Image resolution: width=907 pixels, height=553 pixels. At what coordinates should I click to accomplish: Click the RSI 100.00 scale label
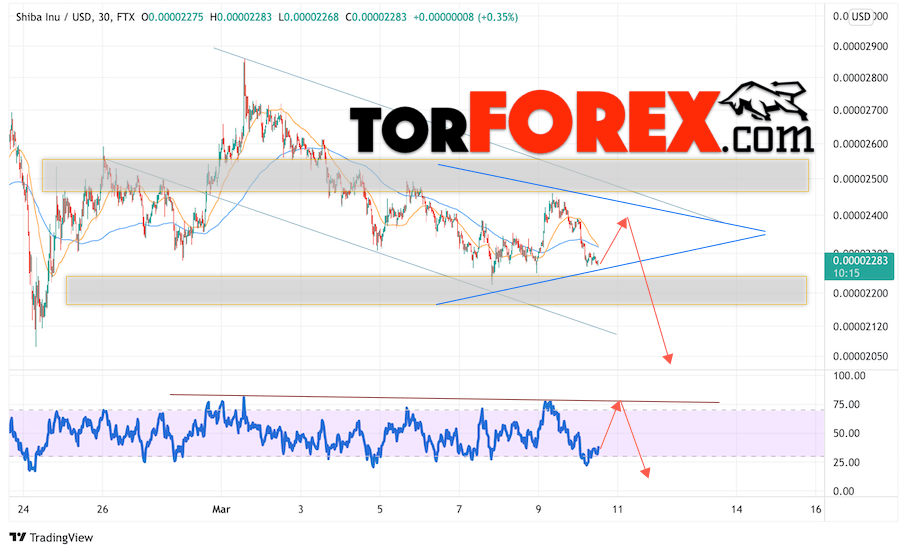(849, 376)
